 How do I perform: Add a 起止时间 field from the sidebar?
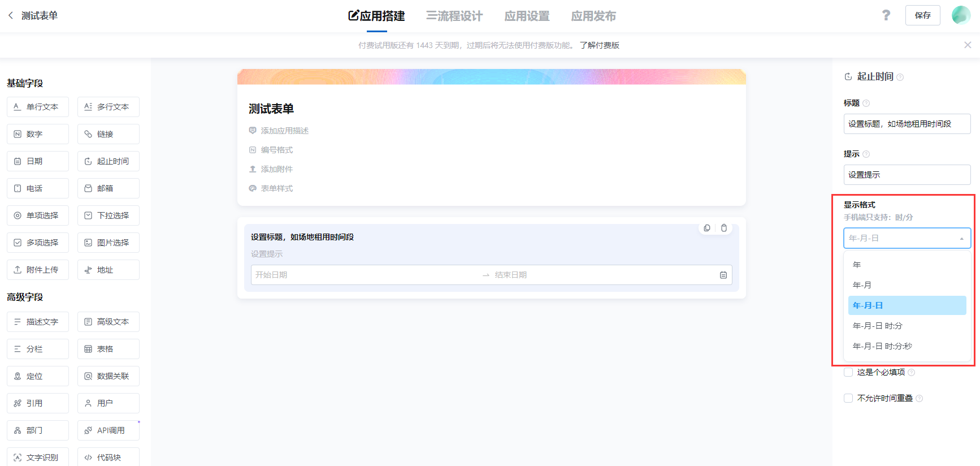point(109,161)
